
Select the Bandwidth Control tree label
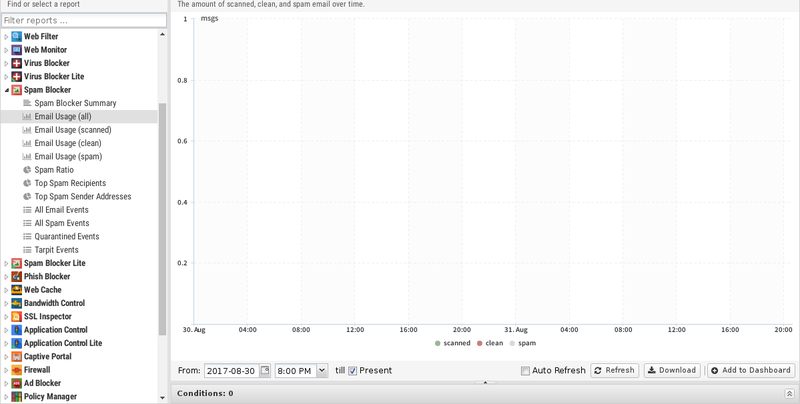click(54, 302)
